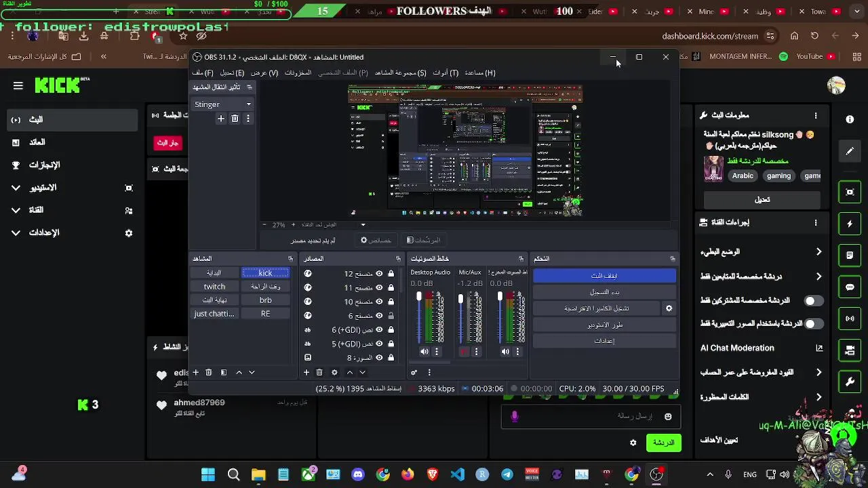Open source properties gear in sources toolbar
The width and height of the screenshot is (868, 488).
(x=334, y=372)
